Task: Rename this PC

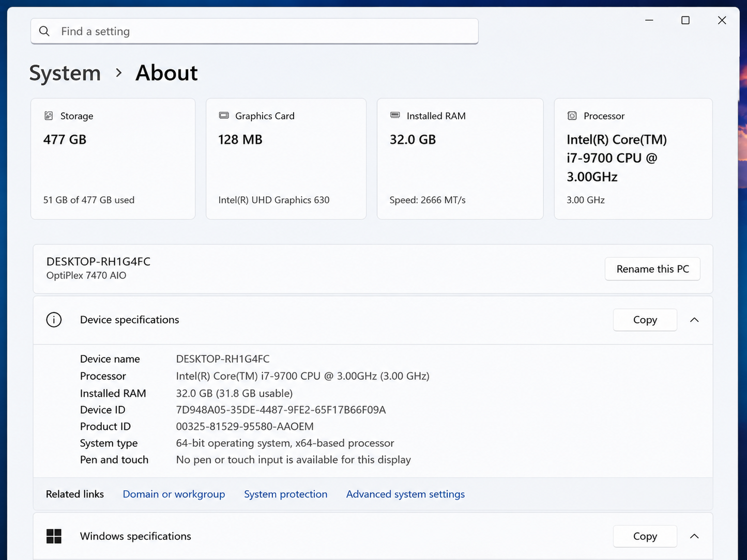Action: [652, 269]
